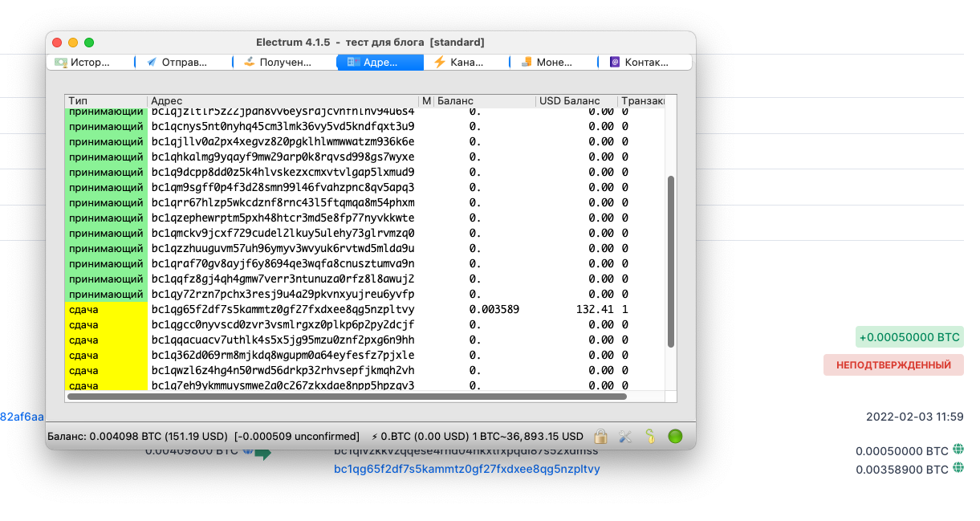Click the М column header

tap(427, 101)
